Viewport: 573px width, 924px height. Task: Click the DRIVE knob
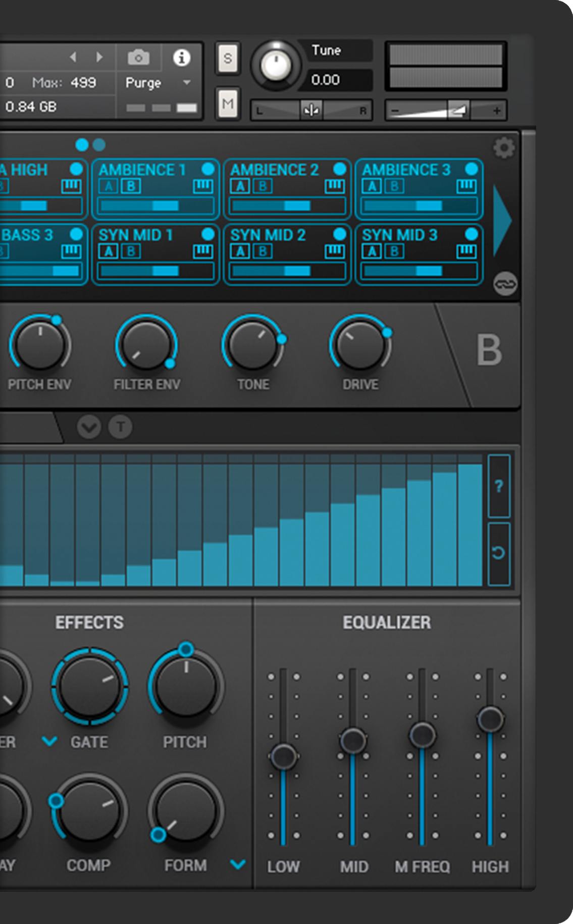pos(360,344)
